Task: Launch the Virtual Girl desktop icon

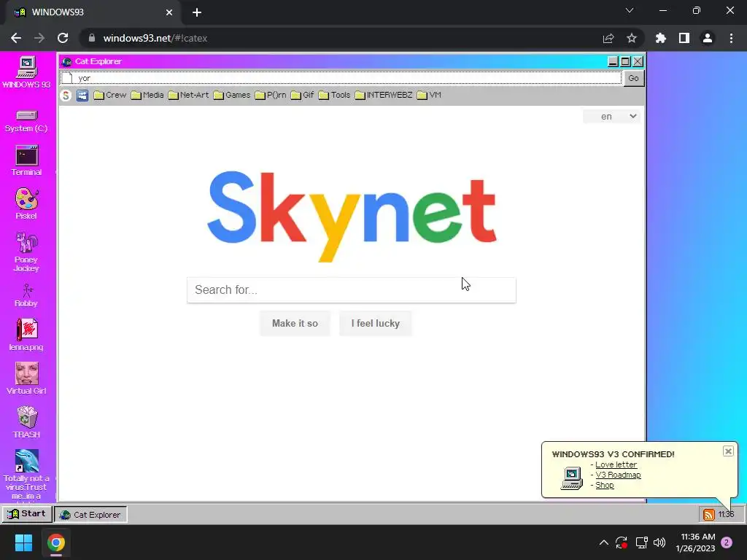Action: pyautogui.click(x=27, y=378)
